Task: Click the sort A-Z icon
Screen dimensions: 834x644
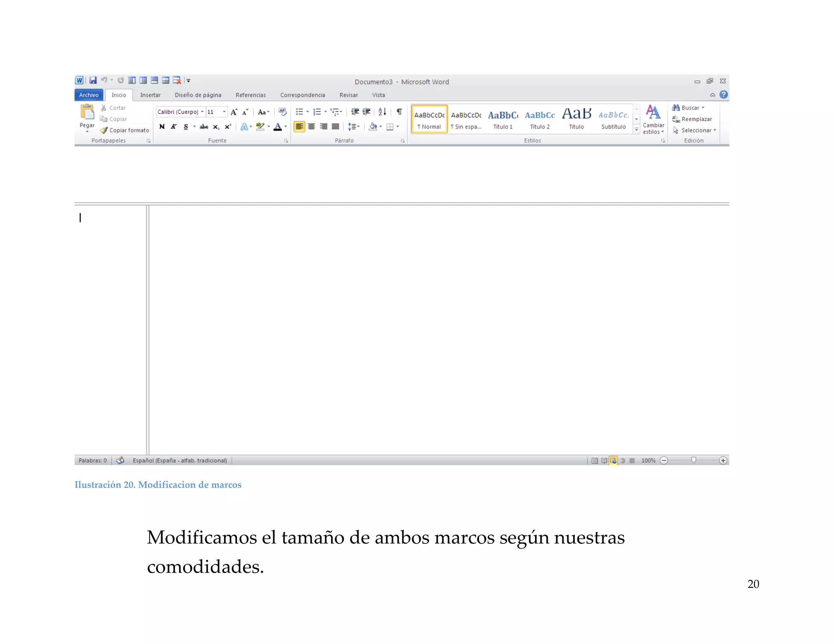Action: (382, 112)
